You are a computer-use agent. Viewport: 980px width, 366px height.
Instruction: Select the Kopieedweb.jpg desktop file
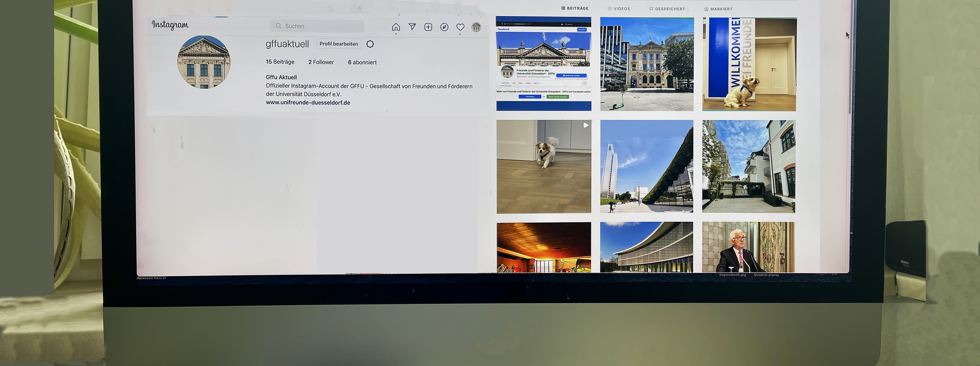coord(732,275)
